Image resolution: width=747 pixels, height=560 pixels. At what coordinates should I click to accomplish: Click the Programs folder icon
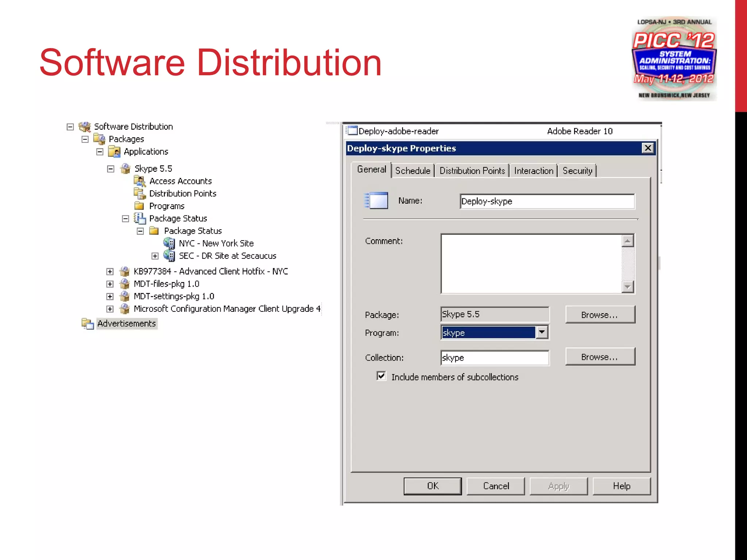139,206
